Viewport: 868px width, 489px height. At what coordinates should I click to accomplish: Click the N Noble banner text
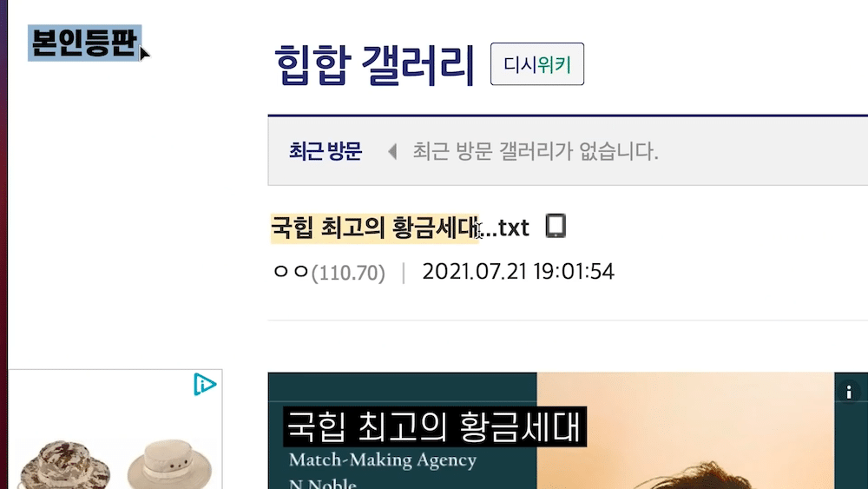[x=323, y=483]
